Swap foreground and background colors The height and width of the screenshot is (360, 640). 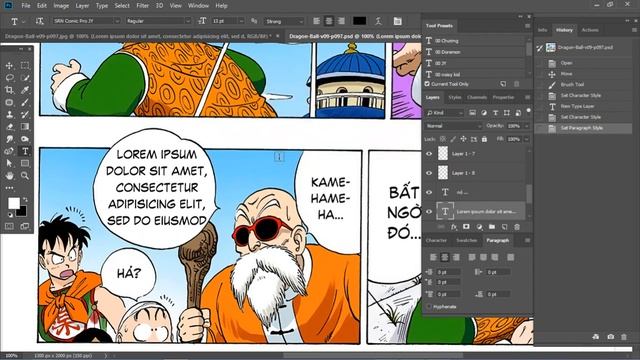click(x=25, y=200)
